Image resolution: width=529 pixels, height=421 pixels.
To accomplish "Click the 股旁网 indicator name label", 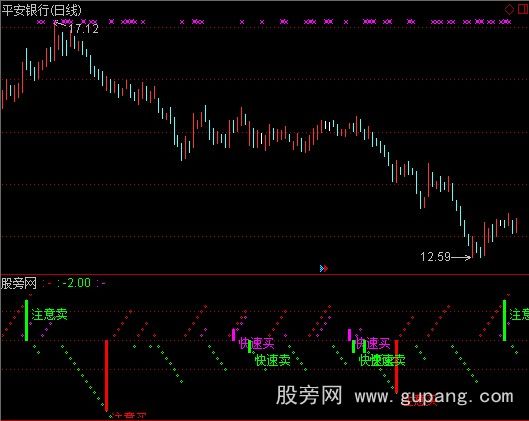I will click(x=19, y=283).
